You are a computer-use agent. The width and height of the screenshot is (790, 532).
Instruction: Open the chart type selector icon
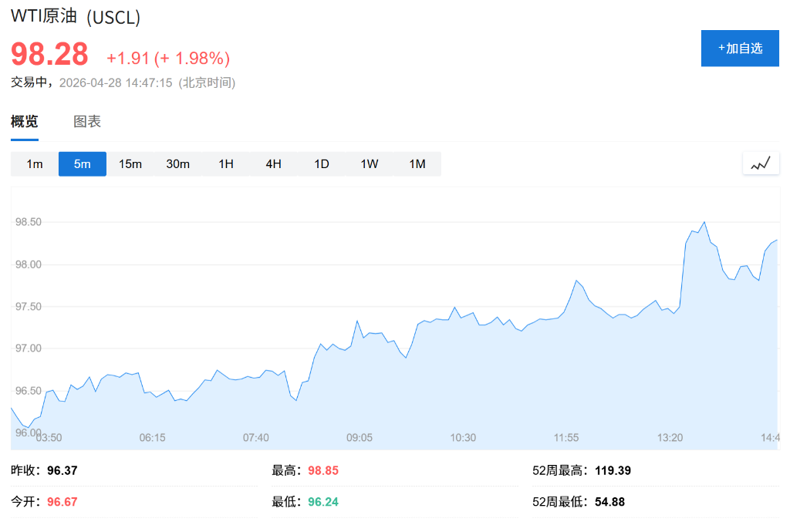coord(761,163)
